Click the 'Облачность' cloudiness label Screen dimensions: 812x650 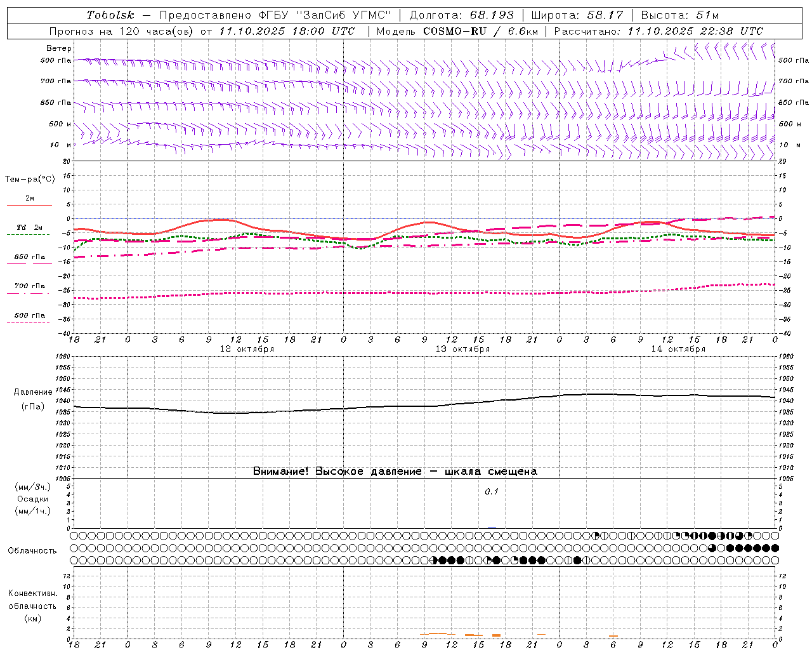click(x=32, y=551)
